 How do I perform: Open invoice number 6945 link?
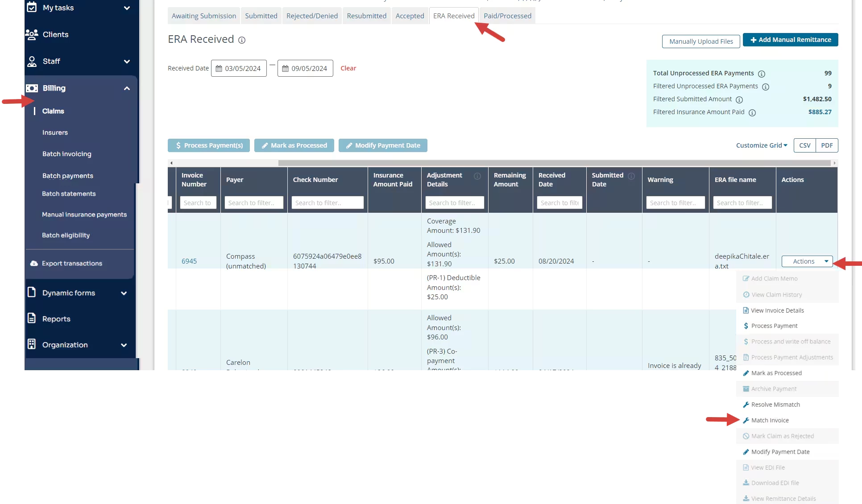[x=189, y=261]
